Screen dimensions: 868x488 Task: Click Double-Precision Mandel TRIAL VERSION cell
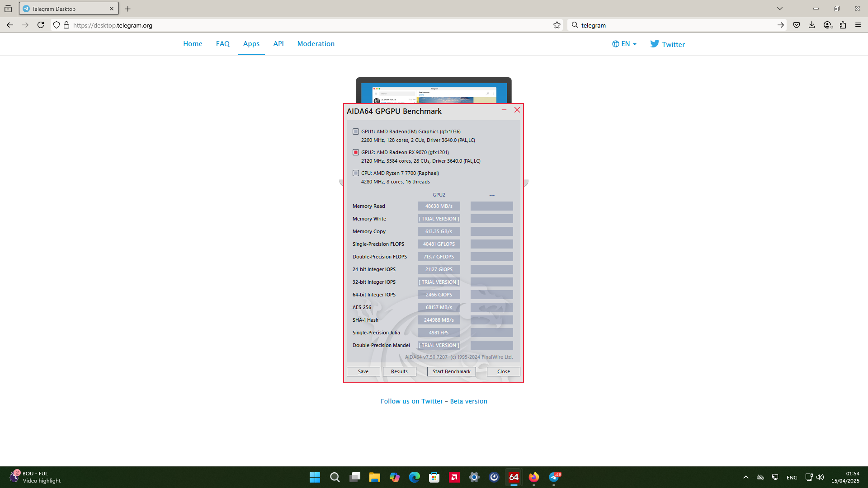click(x=439, y=345)
